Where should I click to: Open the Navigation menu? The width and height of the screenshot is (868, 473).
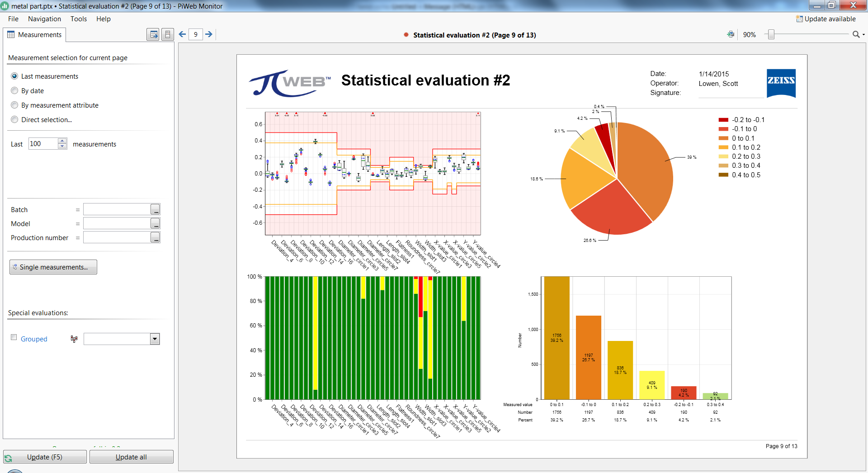point(44,19)
